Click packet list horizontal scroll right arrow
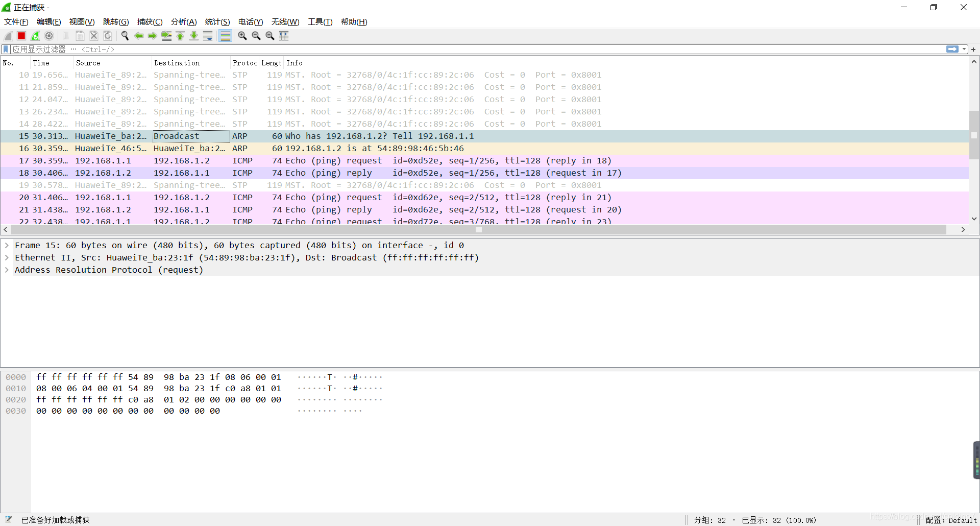This screenshot has height=526, width=980. click(x=963, y=230)
